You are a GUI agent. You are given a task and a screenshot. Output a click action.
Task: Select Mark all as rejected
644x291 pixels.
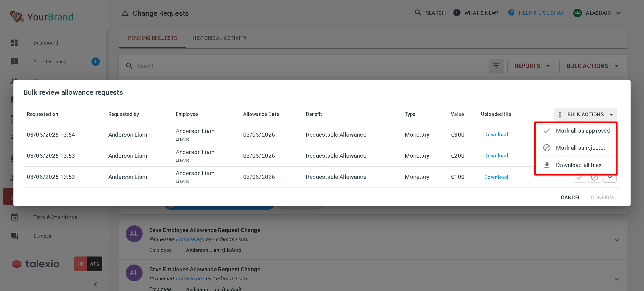pos(576,148)
